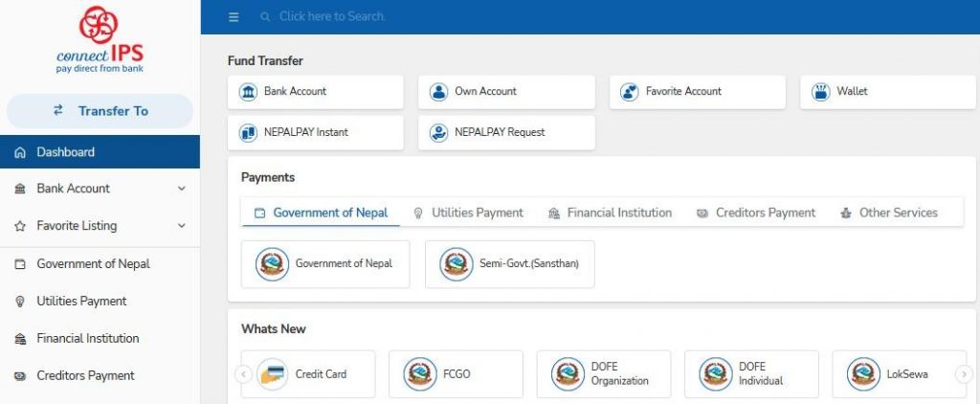
Task: Open the DOFE Individual item
Action: [752, 374]
